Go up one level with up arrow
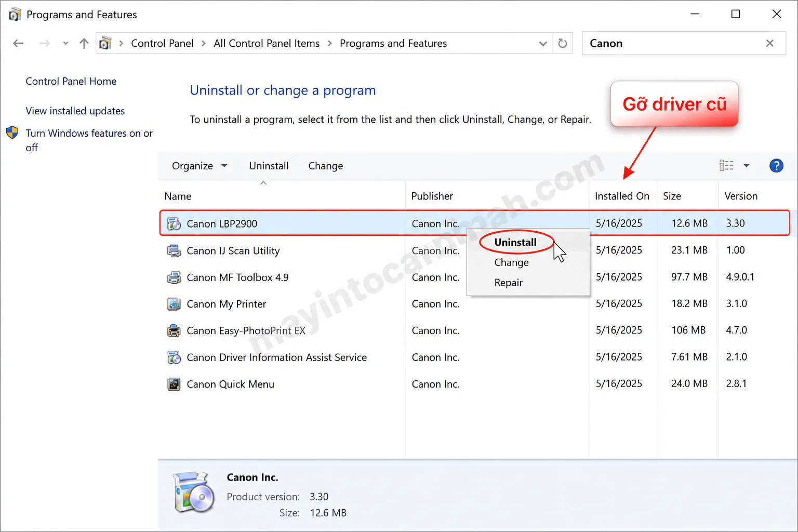The height and width of the screenshot is (532, 798). coord(84,43)
